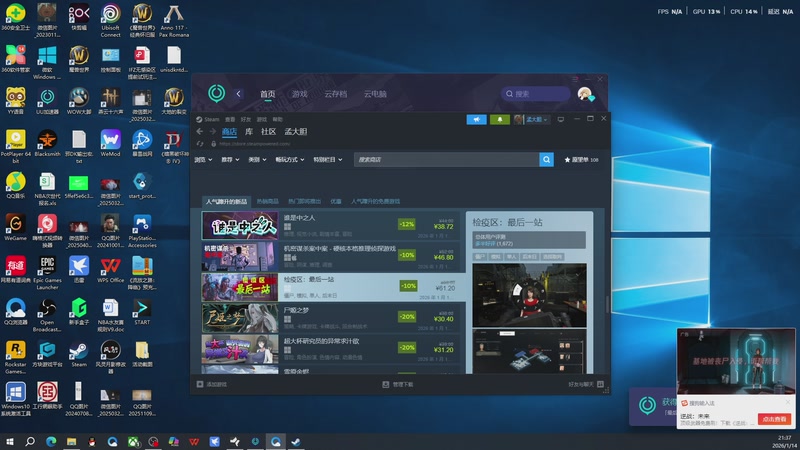
Task: Open the Epic Games Launcher shortcut
Action: coord(47,273)
